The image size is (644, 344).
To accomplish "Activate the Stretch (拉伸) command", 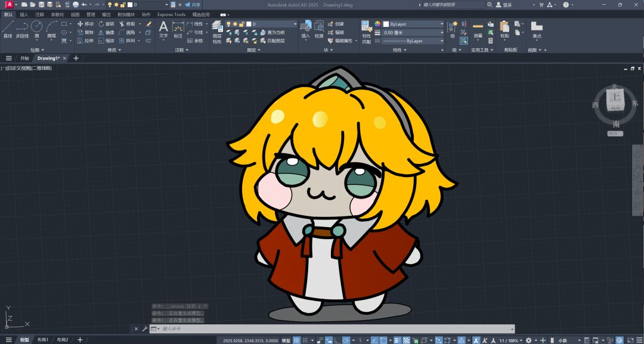I will tap(85, 41).
